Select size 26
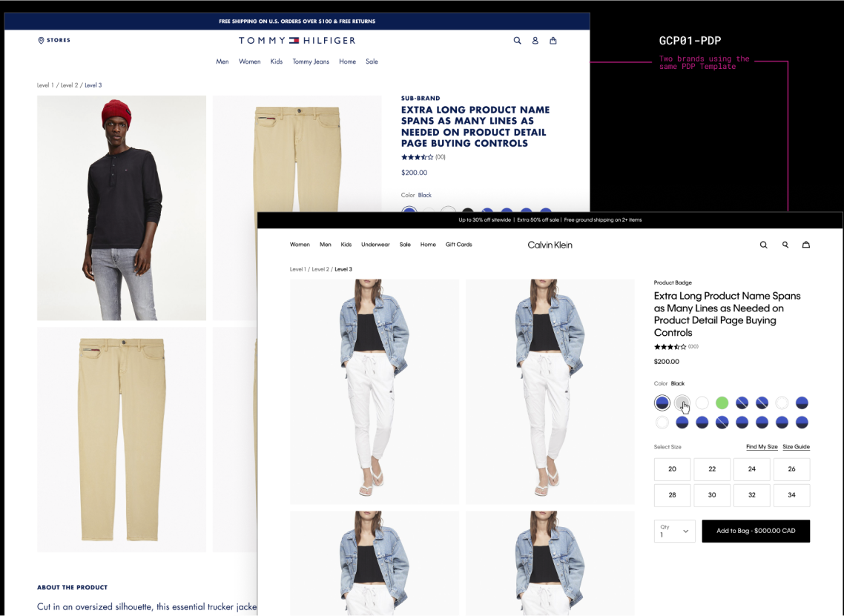This screenshot has height=616, width=844. pos(792,469)
